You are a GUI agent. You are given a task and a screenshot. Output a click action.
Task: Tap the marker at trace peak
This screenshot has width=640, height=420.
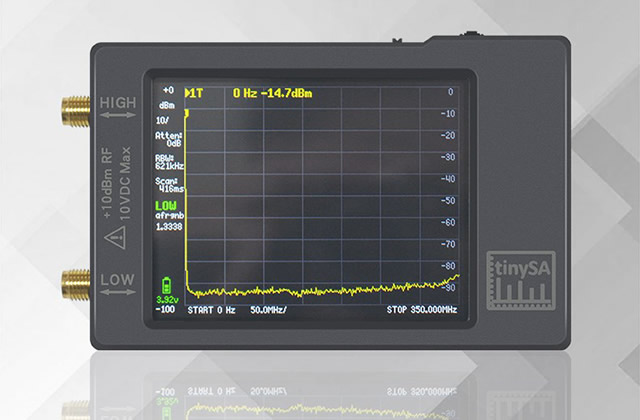coord(187,112)
